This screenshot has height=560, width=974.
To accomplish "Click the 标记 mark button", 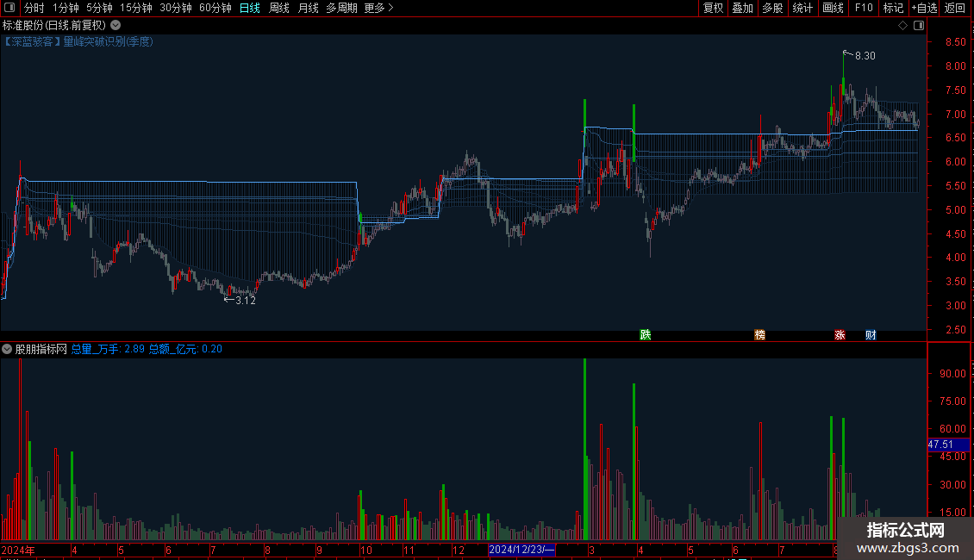I will tap(893, 8).
